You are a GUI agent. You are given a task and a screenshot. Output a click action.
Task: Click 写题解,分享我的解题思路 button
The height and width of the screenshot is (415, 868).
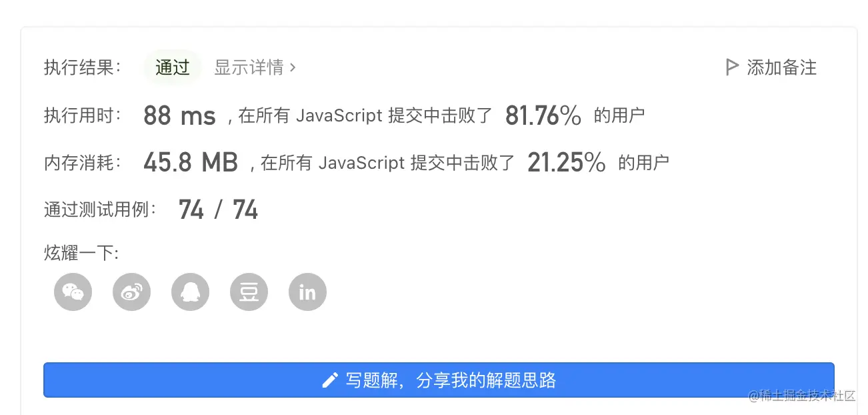point(439,380)
